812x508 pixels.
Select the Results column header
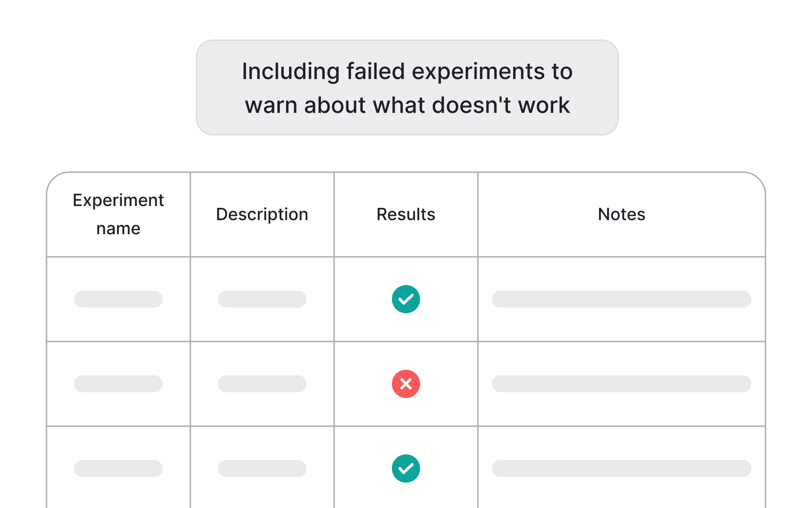[406, 214]
